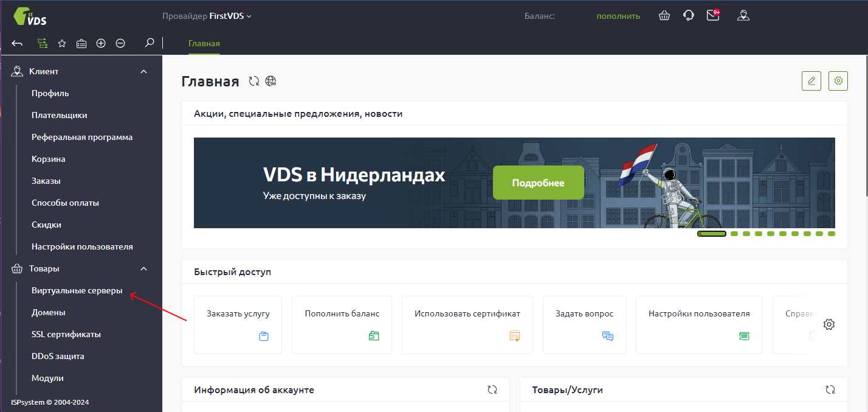
Task: Click the green пополнить balance link
Action: [618, 16]
